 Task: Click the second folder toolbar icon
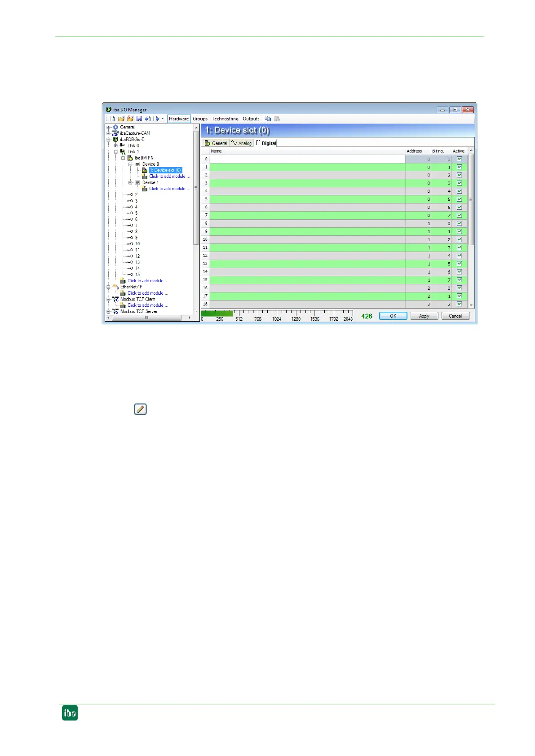(x=130, y=119)
